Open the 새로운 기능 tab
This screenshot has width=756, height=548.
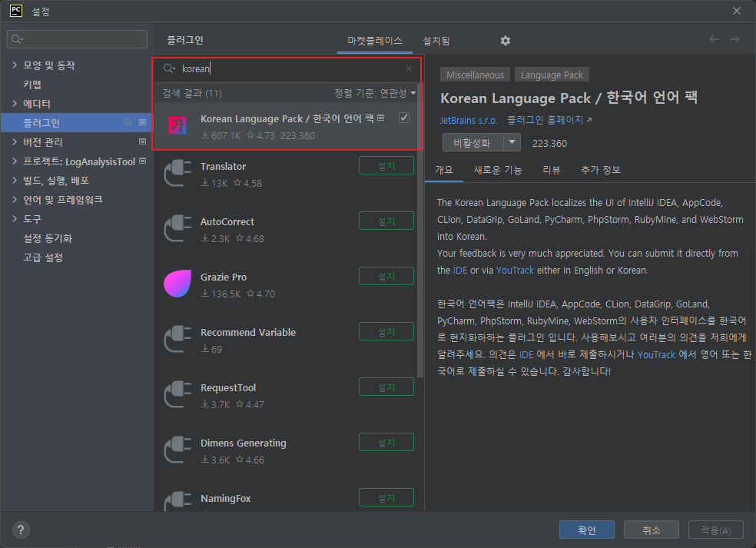click(x=498, y=170)
